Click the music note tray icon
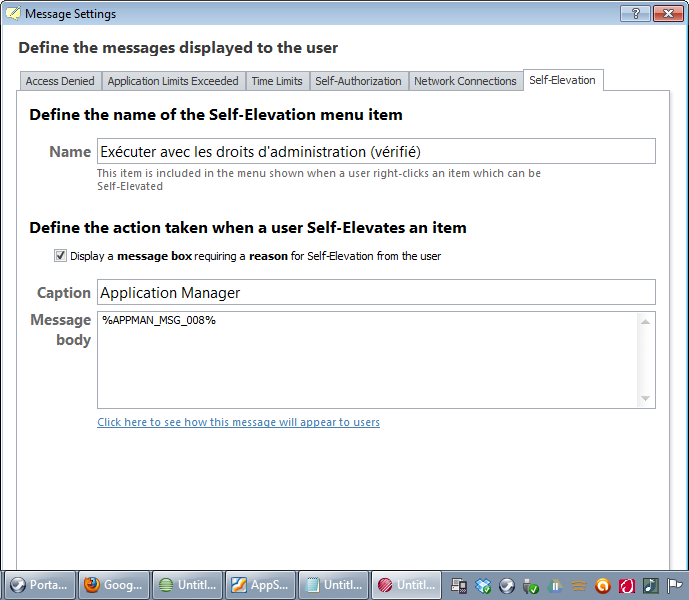 pyautogui.click(x=651, y=586)
